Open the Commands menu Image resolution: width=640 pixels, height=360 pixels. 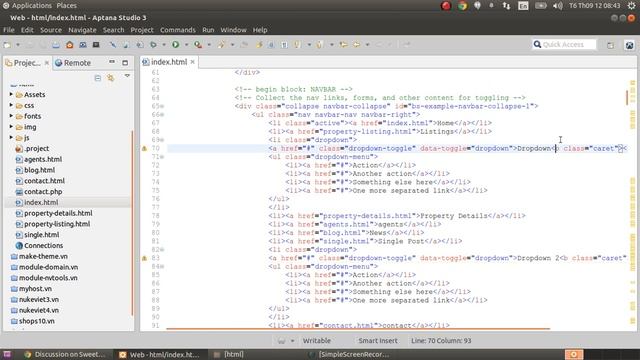[178, 30]
